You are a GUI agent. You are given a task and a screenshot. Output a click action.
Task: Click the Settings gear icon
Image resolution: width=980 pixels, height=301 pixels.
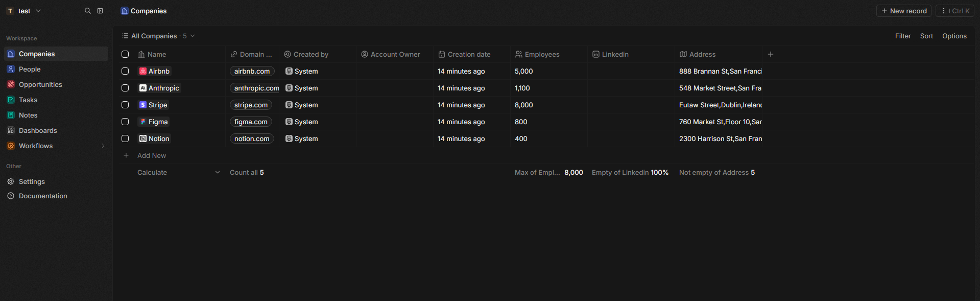pyautogui.click(x=11, y=181)
